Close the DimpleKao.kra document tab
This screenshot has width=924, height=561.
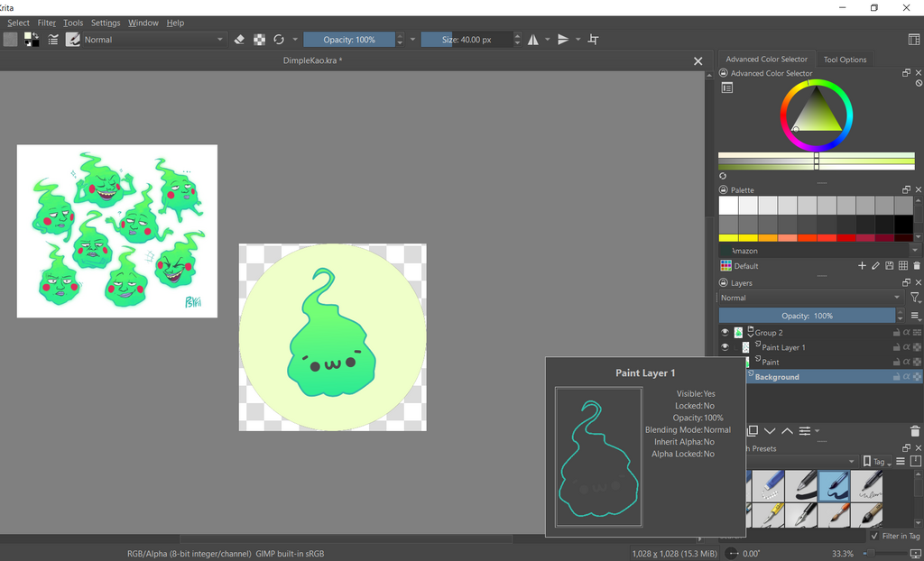698,61
